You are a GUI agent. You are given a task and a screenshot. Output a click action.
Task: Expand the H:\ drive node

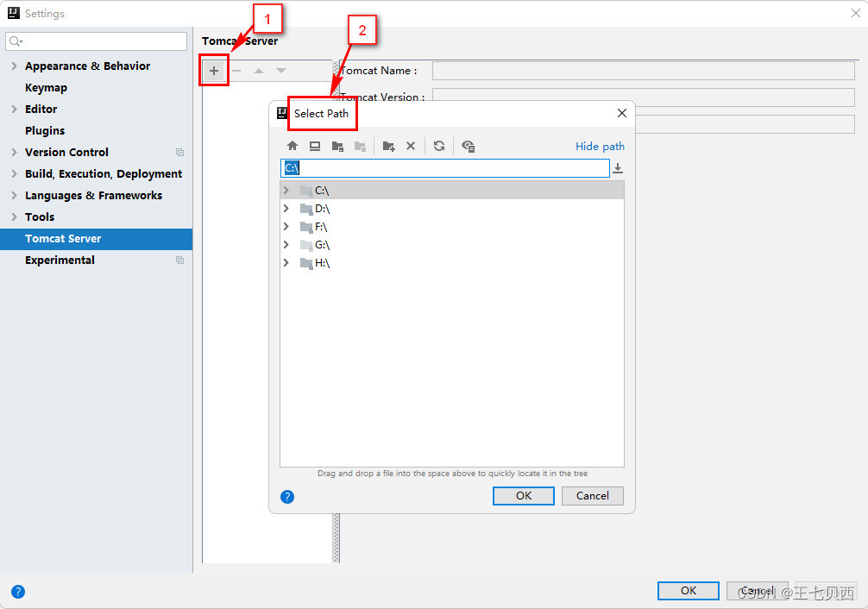[286, 262]
